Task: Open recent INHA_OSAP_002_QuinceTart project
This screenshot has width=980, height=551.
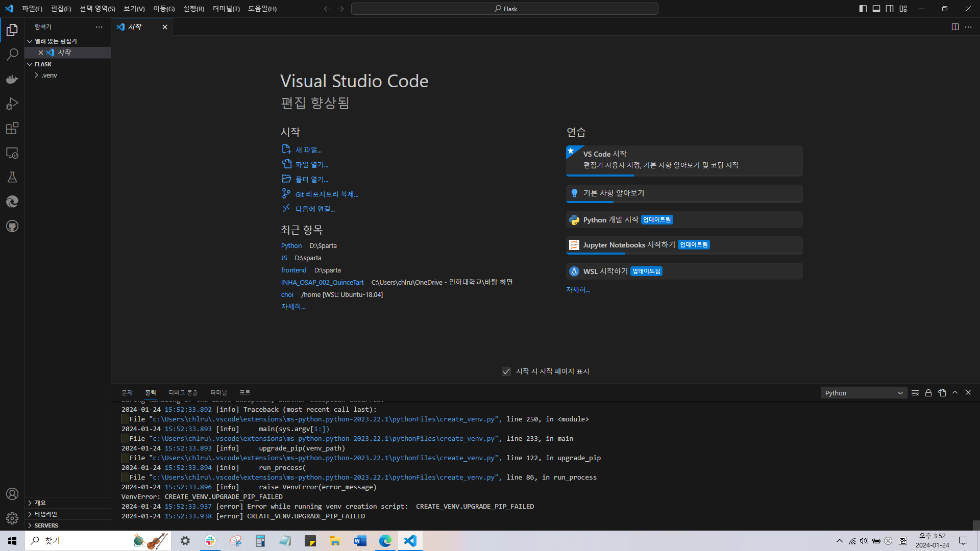Action: click(323, 283)
